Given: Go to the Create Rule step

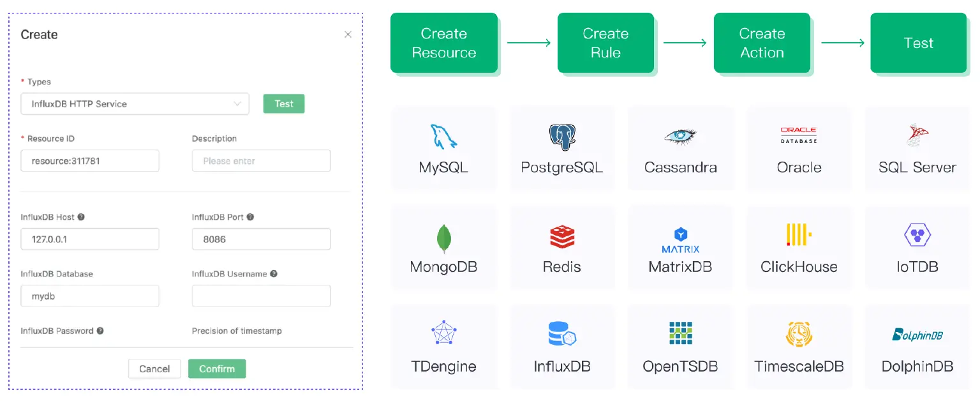Looking at the screenshot, I should click(x=605, y=43).
